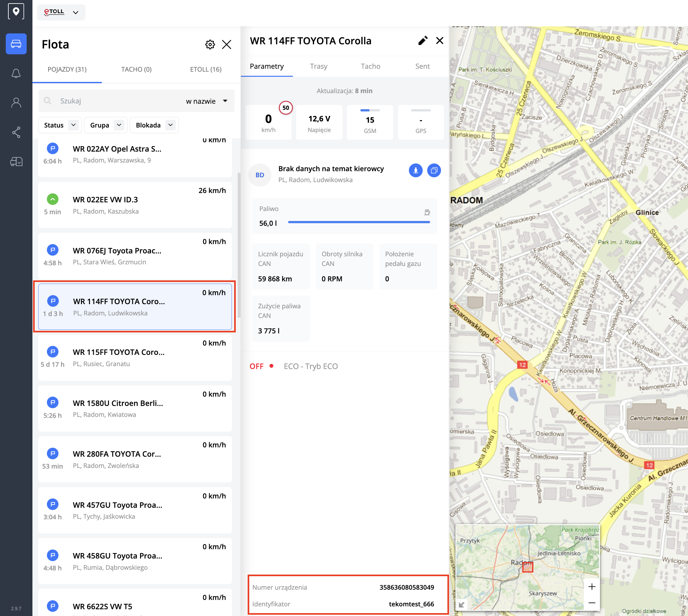Click the 50 speed limit badge
The image size is (688, 616).
(x=286, y=108)
